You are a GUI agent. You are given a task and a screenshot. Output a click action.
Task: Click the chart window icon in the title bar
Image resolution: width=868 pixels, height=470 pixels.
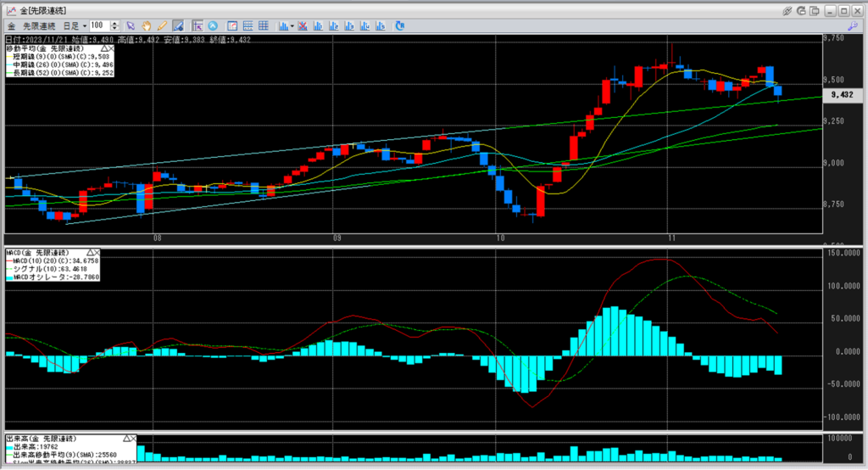point(11,10)
